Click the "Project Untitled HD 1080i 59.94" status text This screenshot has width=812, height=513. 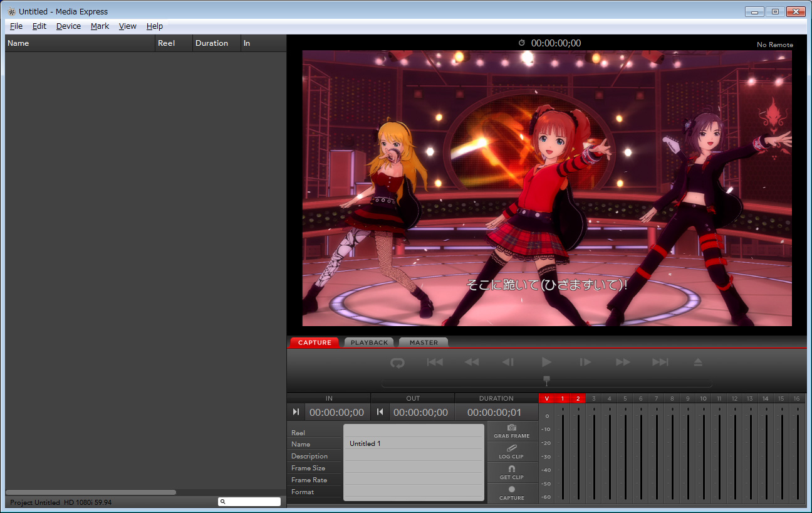[61, 502]
